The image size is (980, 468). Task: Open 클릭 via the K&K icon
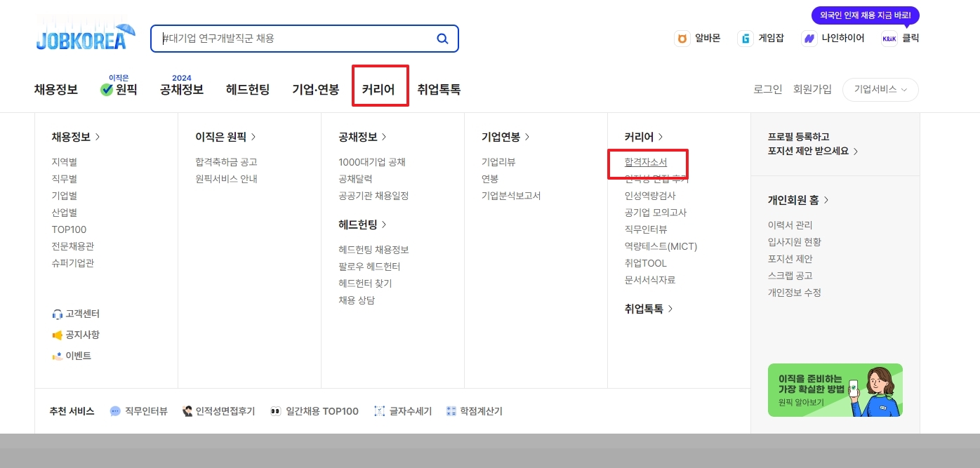889,39
